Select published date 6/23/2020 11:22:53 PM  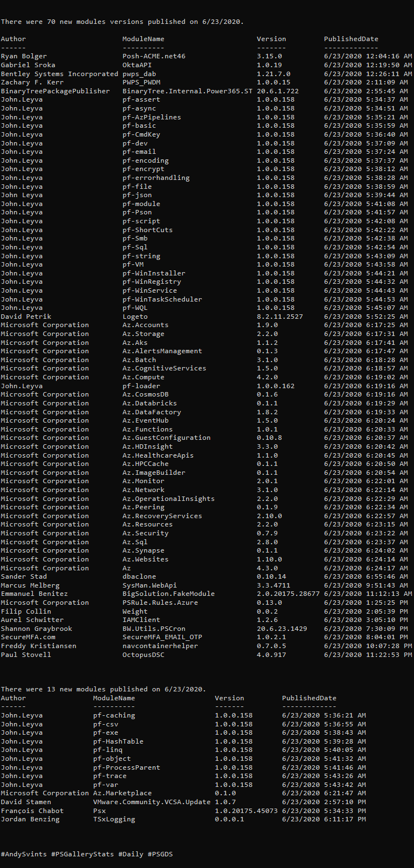[368, 655]
